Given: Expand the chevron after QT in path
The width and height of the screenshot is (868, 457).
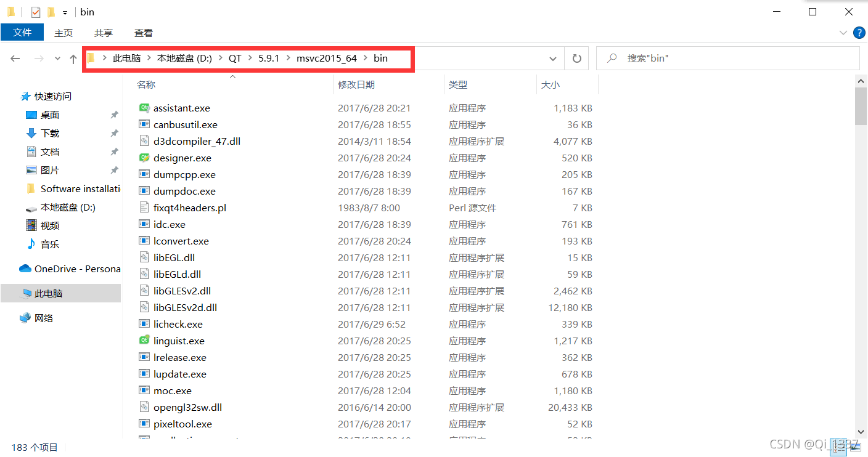Looking at the screenshot, I should pos(250,59).
